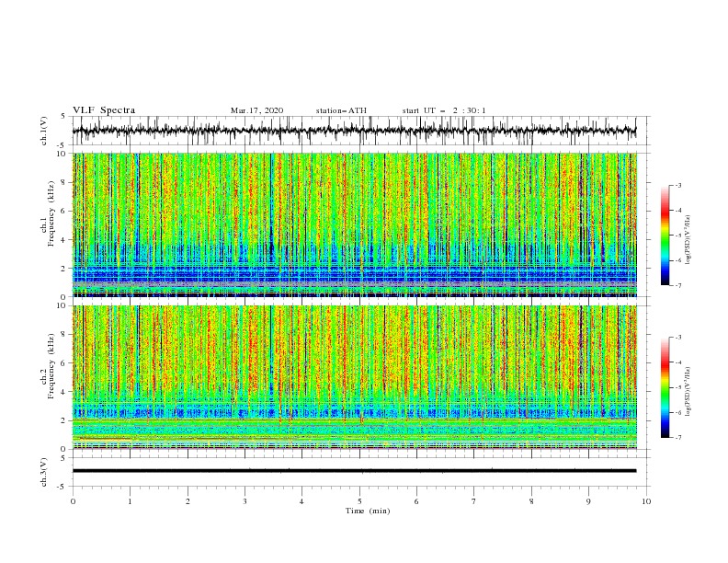Click time axis tick label "6"
The width and height of the screenshot is (728, 563).
417,501
